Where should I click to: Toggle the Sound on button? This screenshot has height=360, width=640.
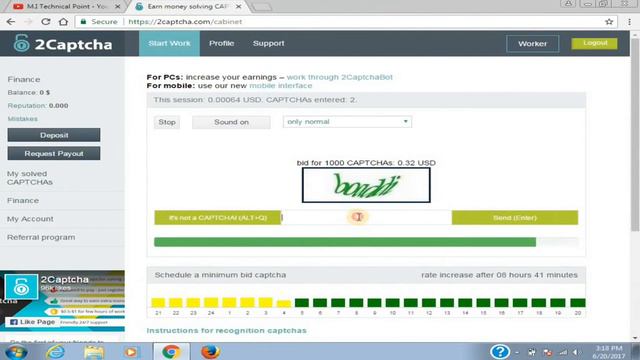pos(231,122)
